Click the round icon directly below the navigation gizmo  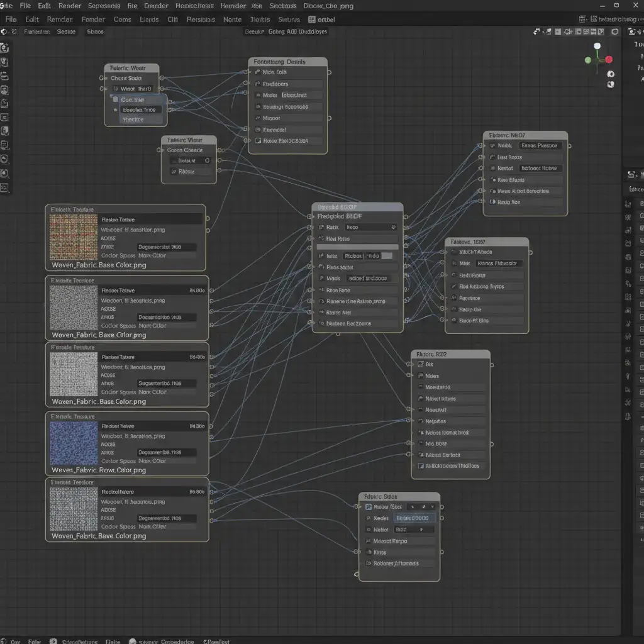coord(610,74)
